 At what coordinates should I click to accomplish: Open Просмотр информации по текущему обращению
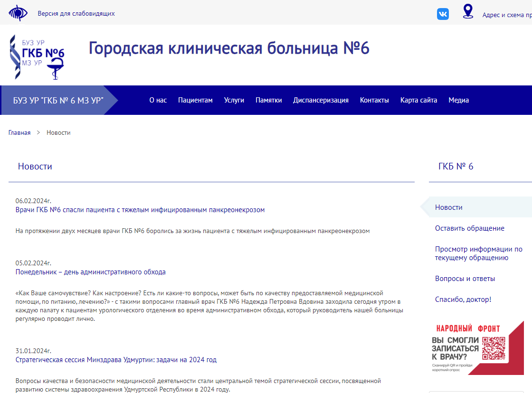click(479, 253)
